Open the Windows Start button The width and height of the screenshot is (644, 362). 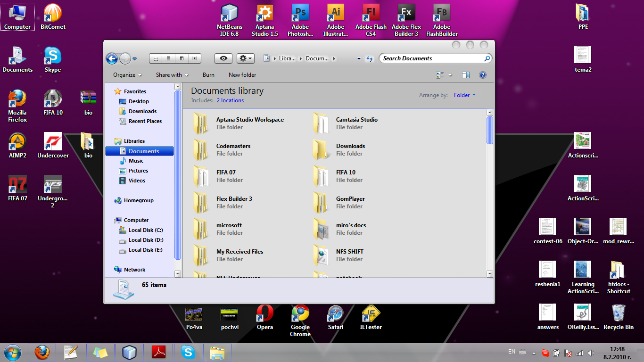tap(13, 352)
